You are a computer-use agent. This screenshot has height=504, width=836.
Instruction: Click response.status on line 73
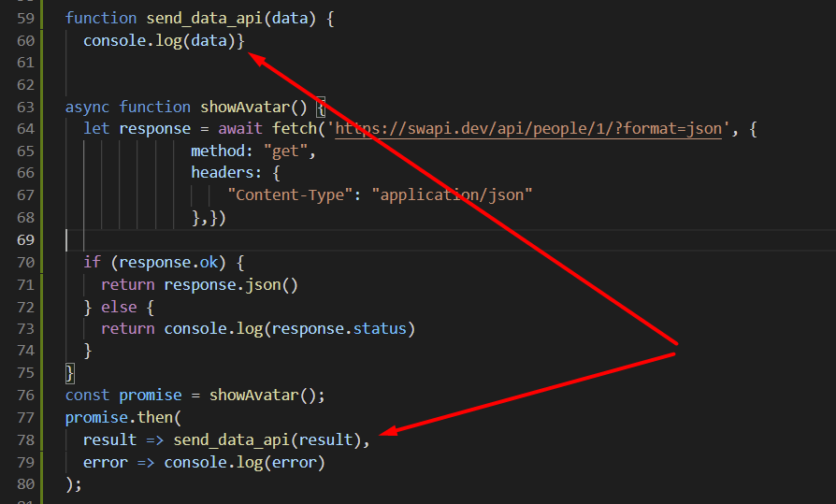339,328
